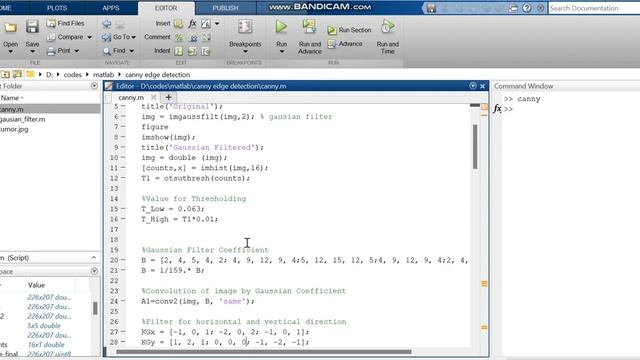Open the Current Folder panel actions menu
Image resolution: width=640 pixels, height=360 pixels.
click(x=94, y=86)
